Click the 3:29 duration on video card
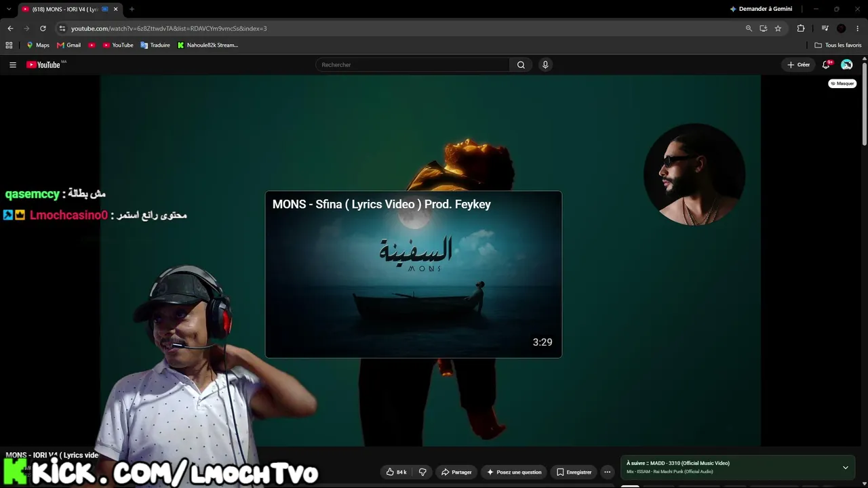The image size is (868, 488). (542, 342)
